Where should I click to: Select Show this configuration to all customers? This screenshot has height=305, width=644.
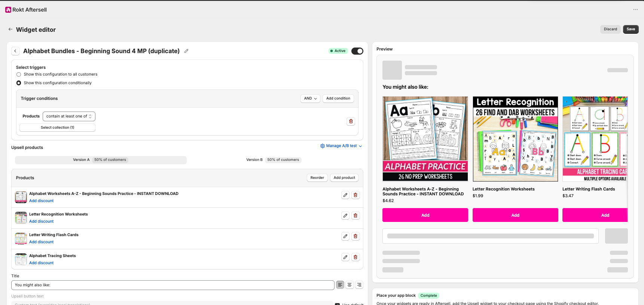19,74
